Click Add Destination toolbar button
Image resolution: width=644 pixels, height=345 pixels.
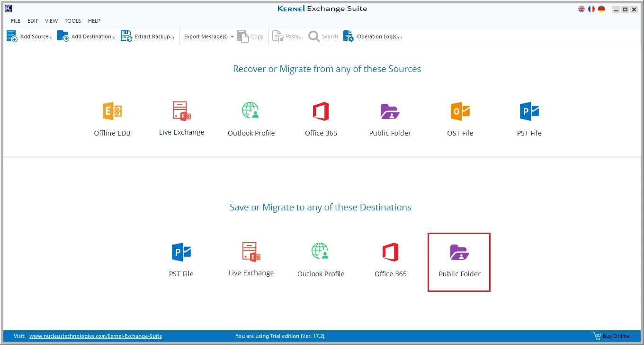point(86,36)
